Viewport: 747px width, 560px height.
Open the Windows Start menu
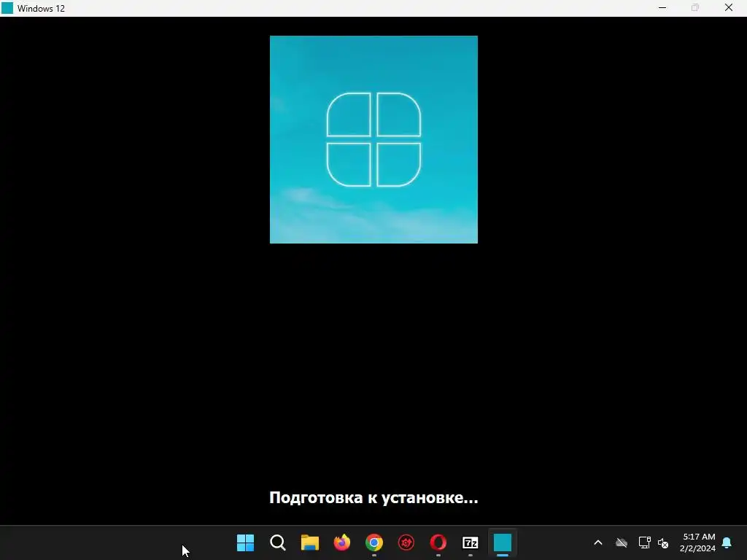245,542
